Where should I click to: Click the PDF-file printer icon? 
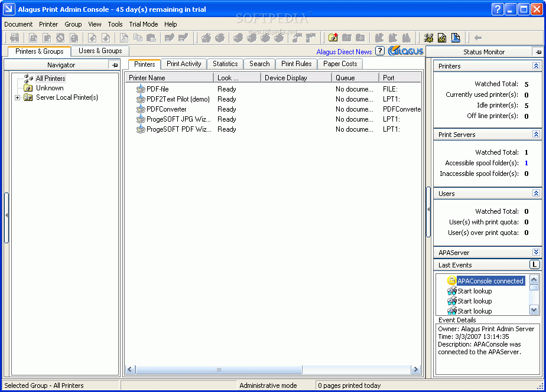pyautogui.click(x=141, y=89)
